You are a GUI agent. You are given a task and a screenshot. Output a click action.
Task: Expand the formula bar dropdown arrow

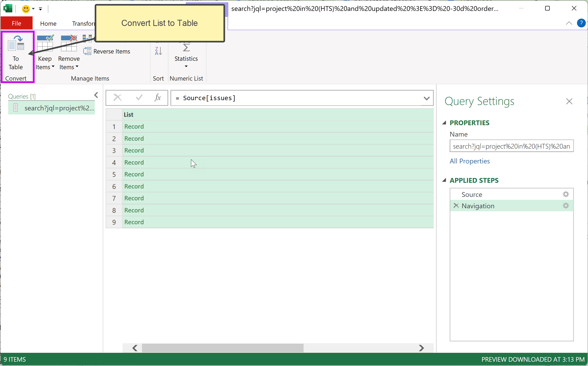pos(426,98)
